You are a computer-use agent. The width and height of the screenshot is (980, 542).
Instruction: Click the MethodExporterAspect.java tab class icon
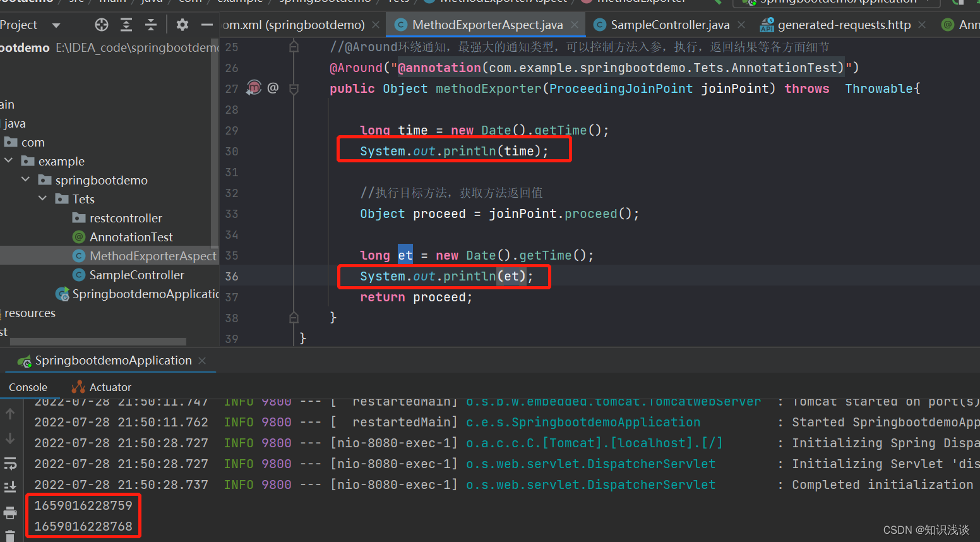(400, 25)
